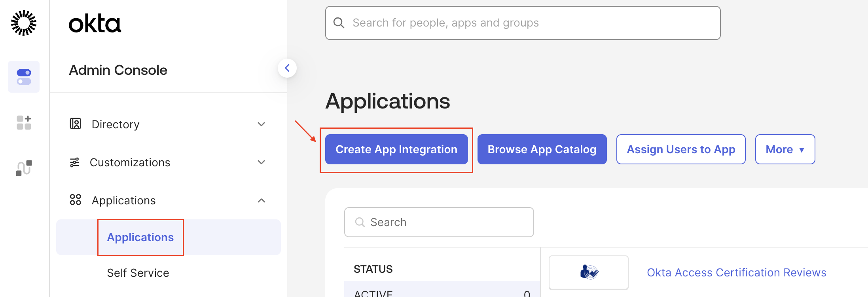Click the Applications four-circles icon
The height and width of the screenshot is (297, 868).
pos(75,200)
